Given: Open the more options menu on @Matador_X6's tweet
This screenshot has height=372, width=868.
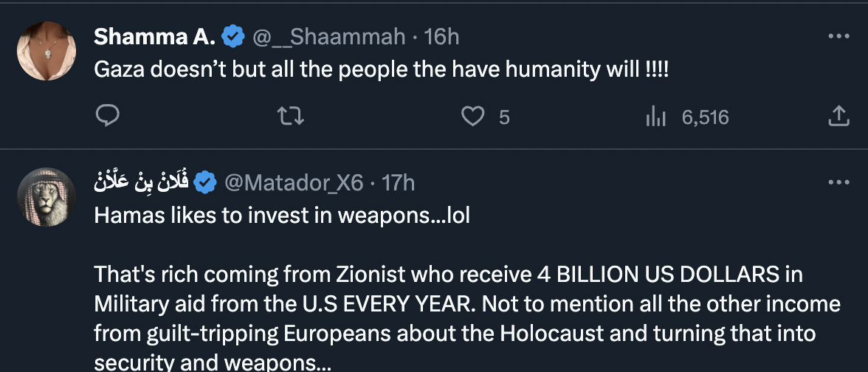Looking at the screenshot, I should point(838,182).
